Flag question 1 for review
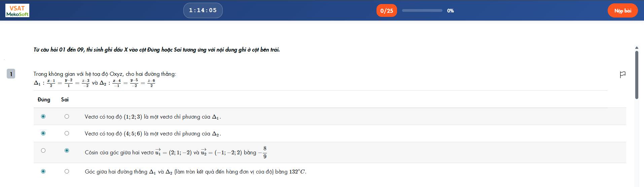 pos(622,74)
